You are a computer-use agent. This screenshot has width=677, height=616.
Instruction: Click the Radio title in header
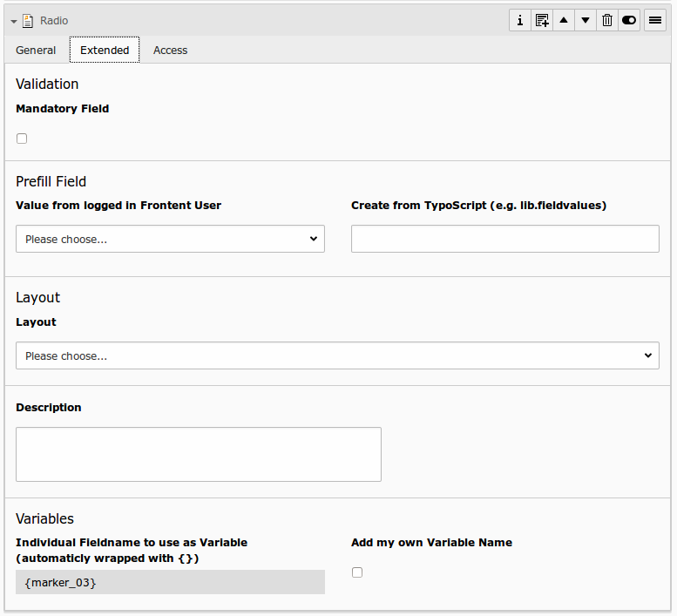[54, 20]
